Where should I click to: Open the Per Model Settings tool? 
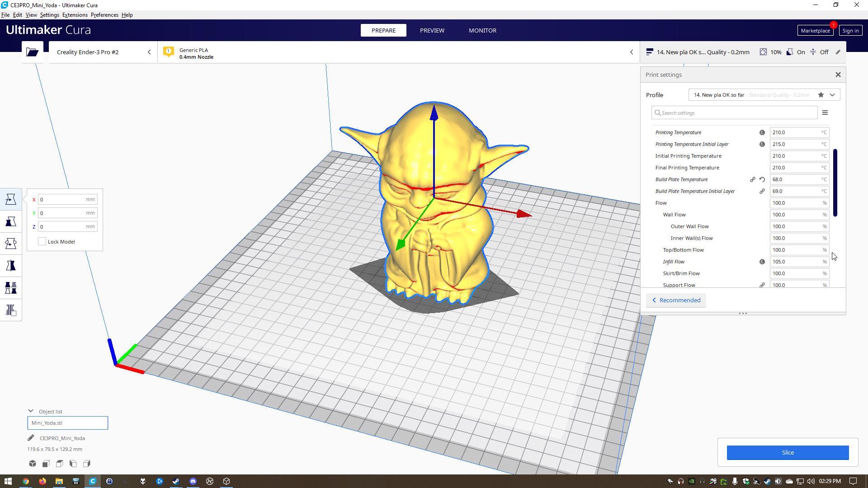point(11,288)
